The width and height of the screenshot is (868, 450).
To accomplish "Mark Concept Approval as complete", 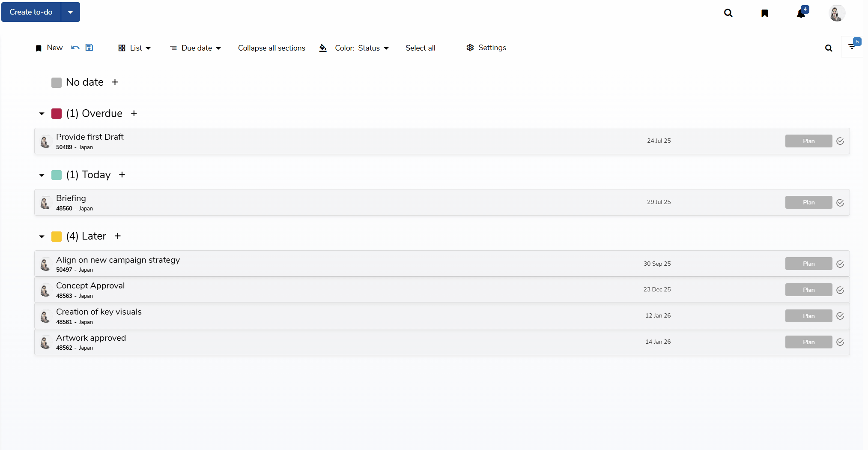I will click(840, 290).
